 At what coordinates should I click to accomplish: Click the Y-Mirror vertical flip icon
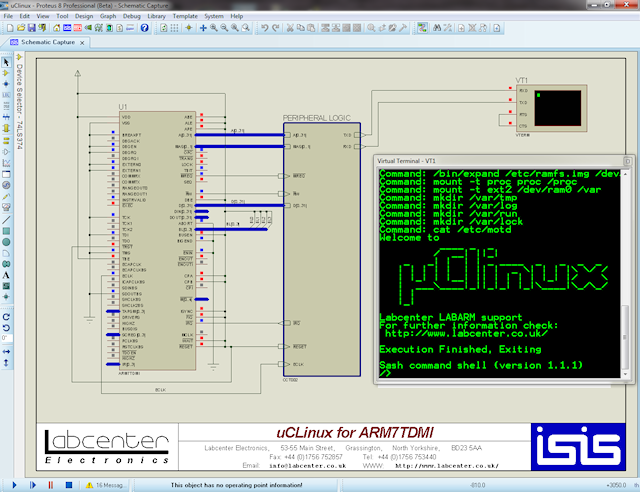[x=6, y=363]
